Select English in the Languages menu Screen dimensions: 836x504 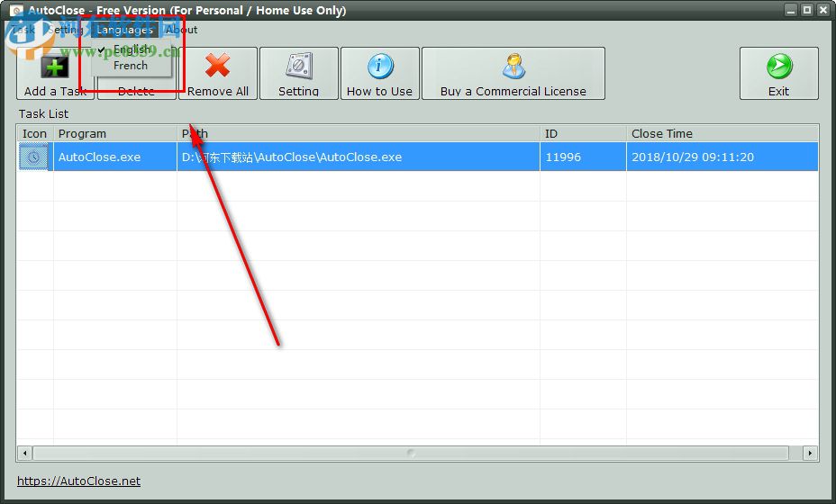[x=132, y=49]
